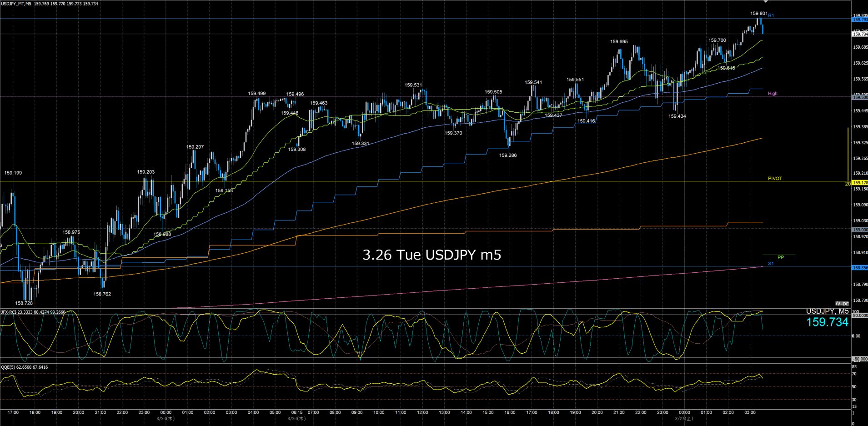Click the chart shift triangle marker at top

[765, 2]
